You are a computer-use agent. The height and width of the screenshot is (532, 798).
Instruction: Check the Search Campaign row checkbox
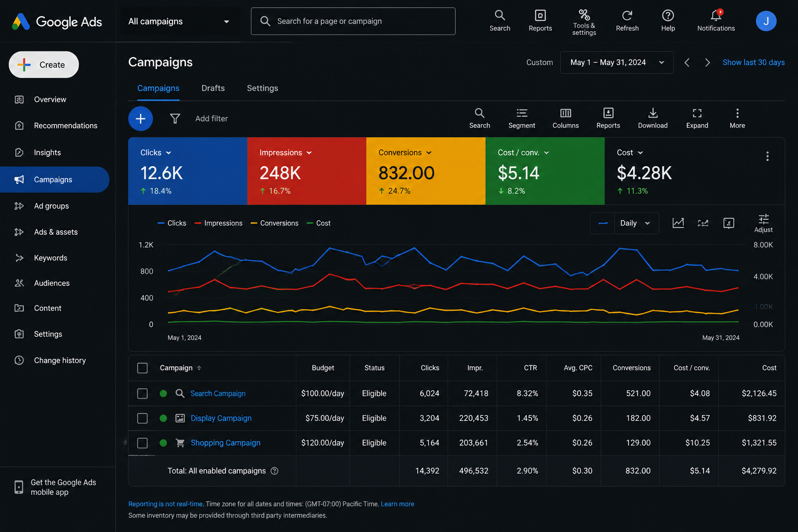[142, 393]
